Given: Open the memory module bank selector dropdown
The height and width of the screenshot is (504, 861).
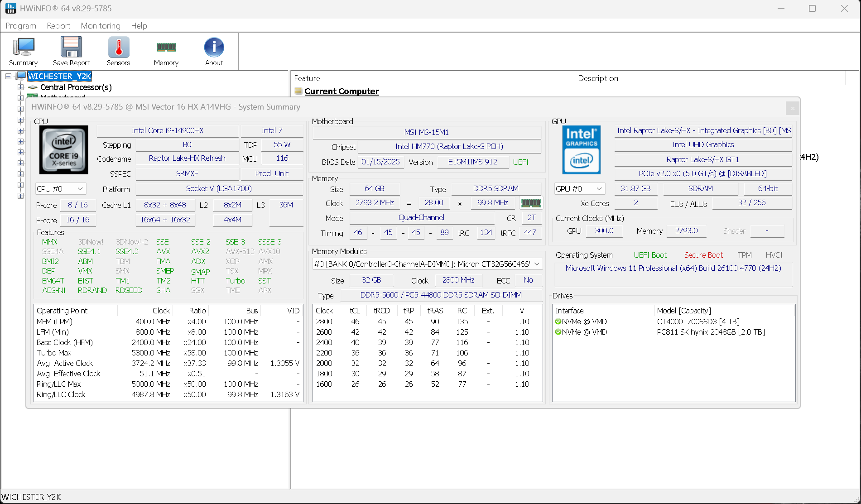Looking at the screenshot, I should [428, 264].
